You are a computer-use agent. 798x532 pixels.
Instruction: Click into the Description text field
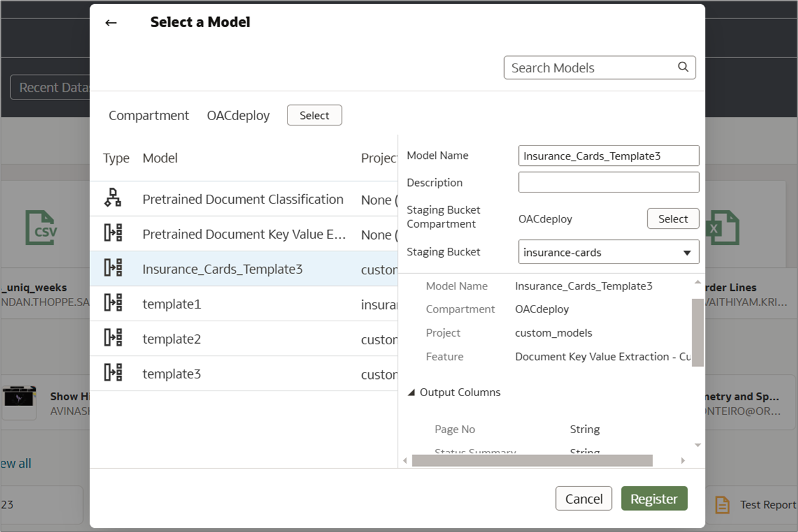coord(608,182)
